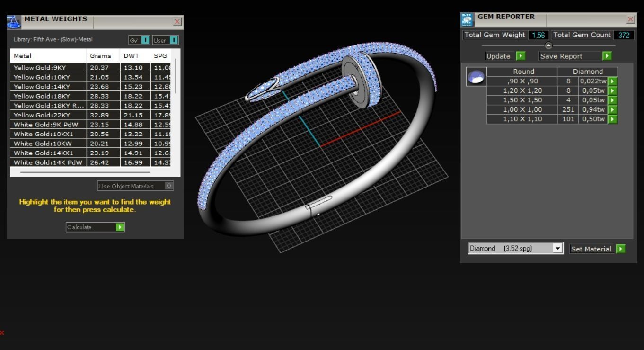The width and height of the screenshot is (644, 350).
Task: Click the Diamond column header in gem table
Action: click(x=587, y=72)
